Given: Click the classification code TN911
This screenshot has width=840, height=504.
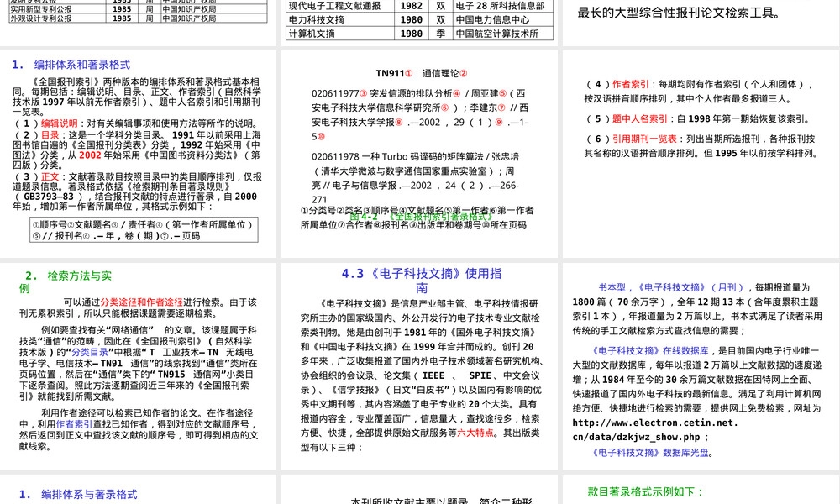Looking at the screenshot, I should pos(390,73).
